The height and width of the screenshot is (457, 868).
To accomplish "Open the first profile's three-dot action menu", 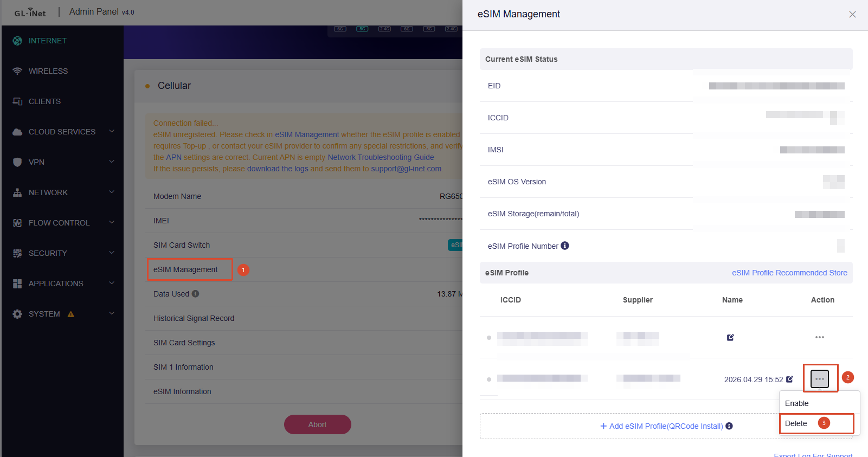I will tap(820, 337).
